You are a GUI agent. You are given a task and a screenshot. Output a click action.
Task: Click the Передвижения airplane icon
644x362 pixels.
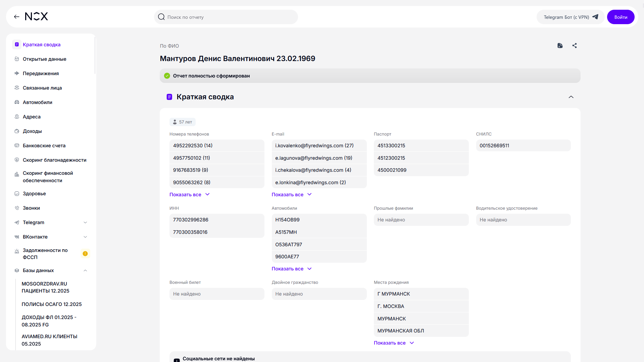tap(17, 73)
